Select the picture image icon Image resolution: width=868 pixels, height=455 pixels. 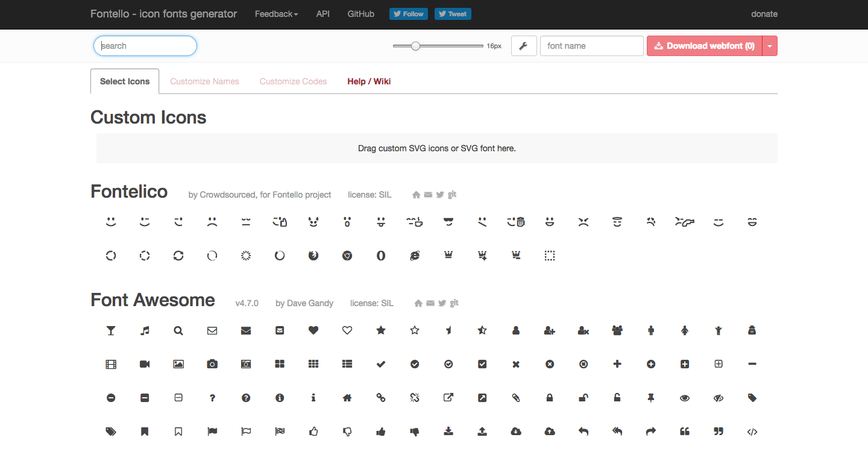pos(178,364)
